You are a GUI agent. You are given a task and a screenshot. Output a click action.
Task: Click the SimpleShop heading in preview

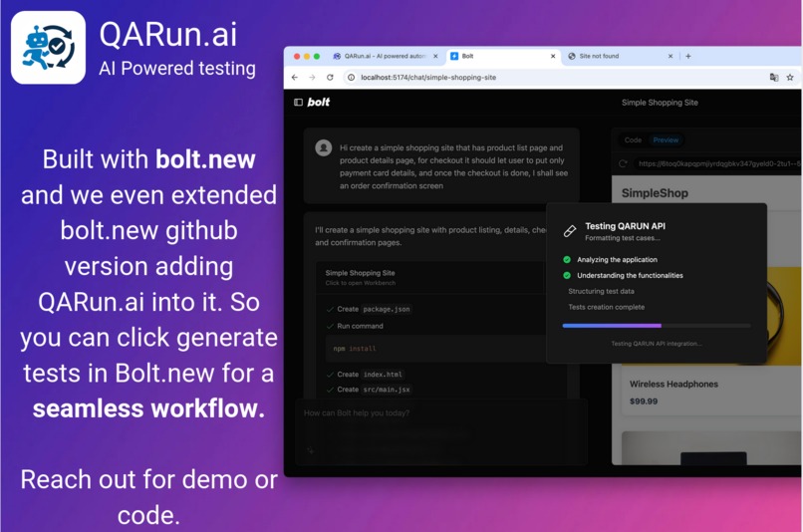[655, 193]
